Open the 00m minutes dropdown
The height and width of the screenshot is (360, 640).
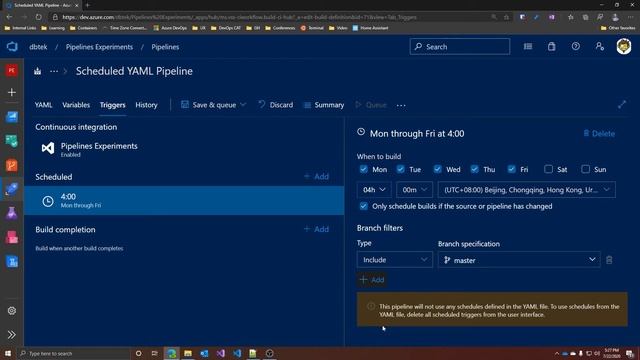pos(414,190)
